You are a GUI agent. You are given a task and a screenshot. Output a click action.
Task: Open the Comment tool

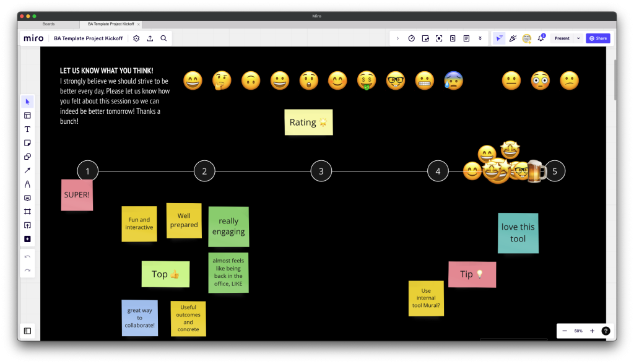click(27, 198)
